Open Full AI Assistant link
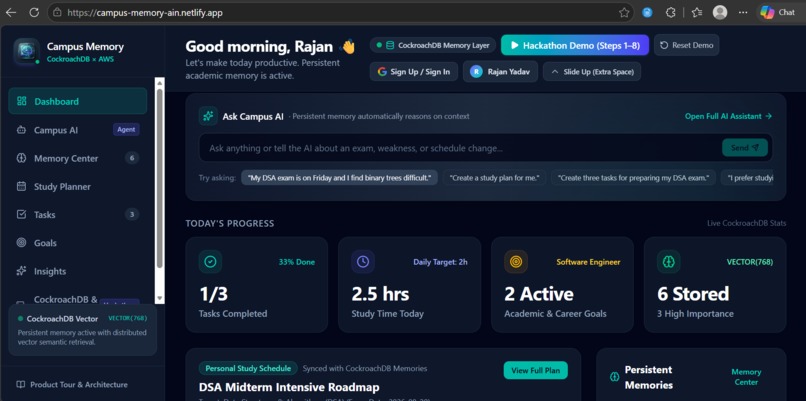The width and height of the screenshot is (806, 401). (x=728, y=116)
